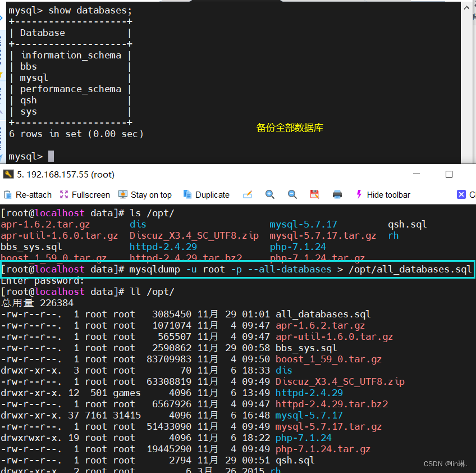Click 'Discuz_X3.4_SC_UTF8.zip' in ll listing
Screen dimensions: 476x473
click(340, 381)
